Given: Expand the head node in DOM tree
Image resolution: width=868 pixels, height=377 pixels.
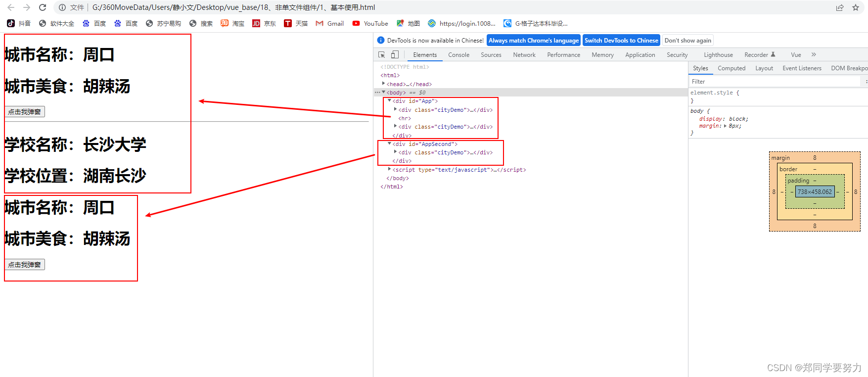Looking at the screenshot, I should pos(384,84).
